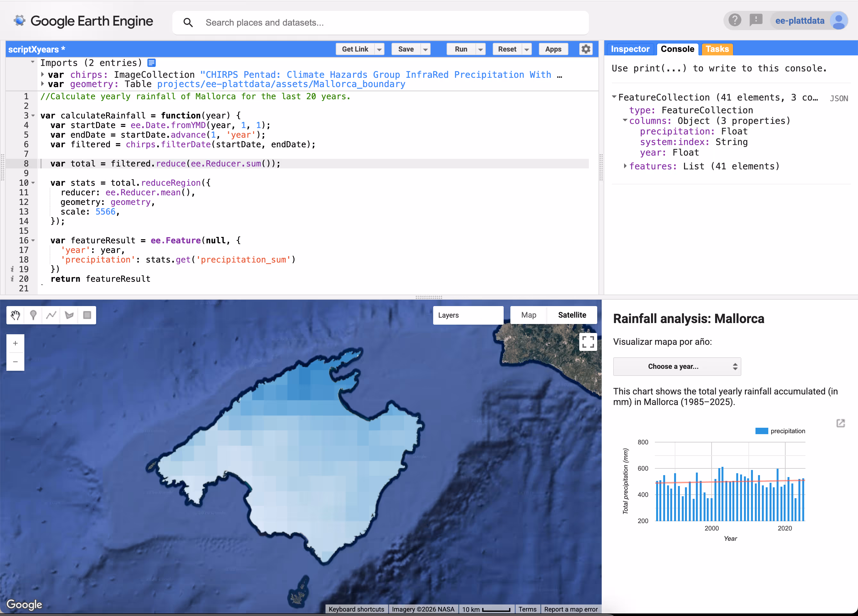Toggle fullscreen map view
The height and width of the screenshot is (616, 858).
[x=588, y=342]
